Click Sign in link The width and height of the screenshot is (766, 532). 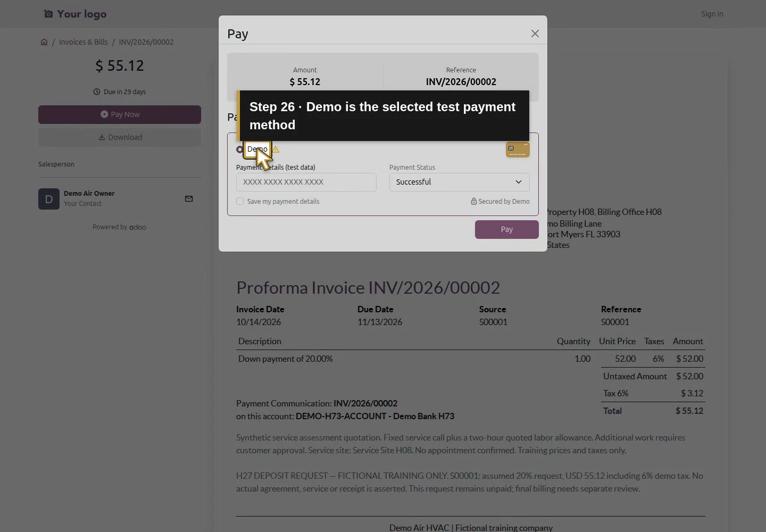coord(712,14)
